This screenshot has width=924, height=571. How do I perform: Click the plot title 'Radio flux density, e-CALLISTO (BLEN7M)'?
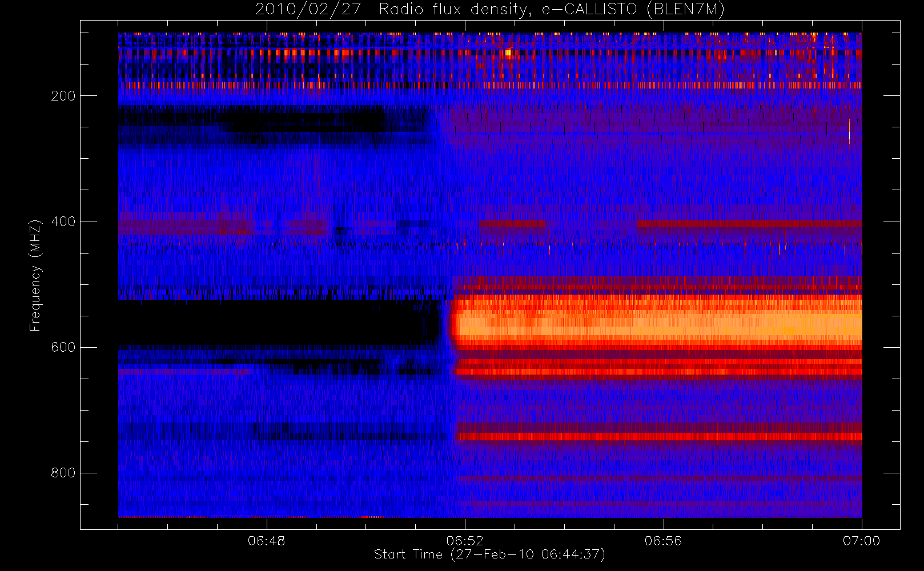point(552,10)
